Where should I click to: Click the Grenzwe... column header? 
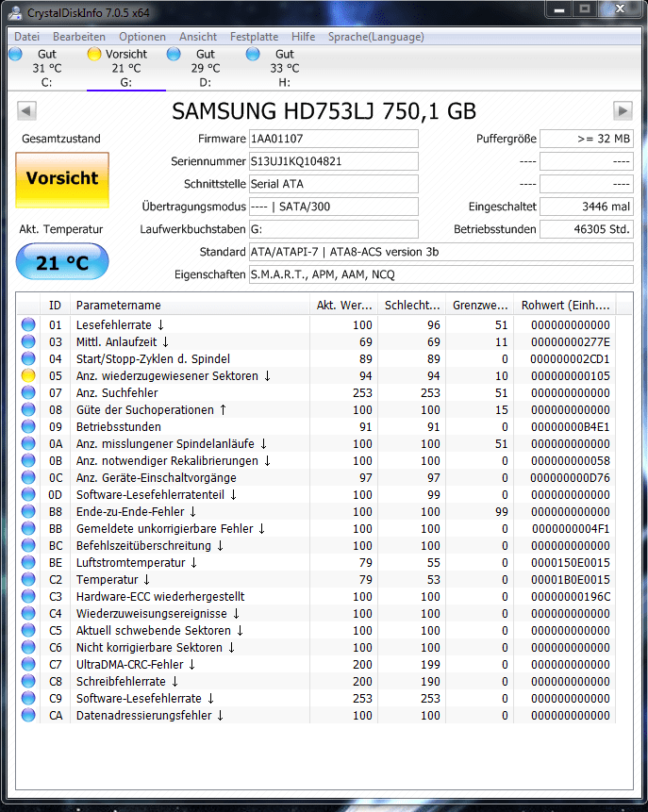[x=480, y=305]
